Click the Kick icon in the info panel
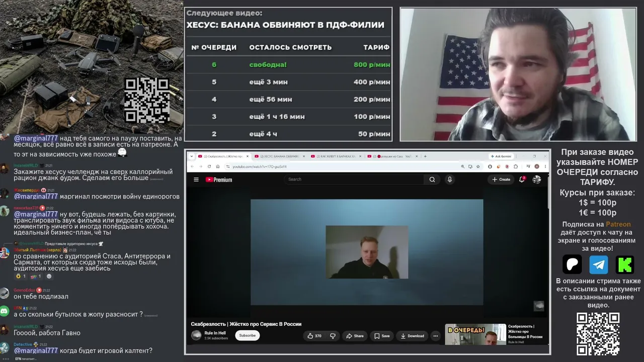Screen dimensions: 644x362 (625, 264)
